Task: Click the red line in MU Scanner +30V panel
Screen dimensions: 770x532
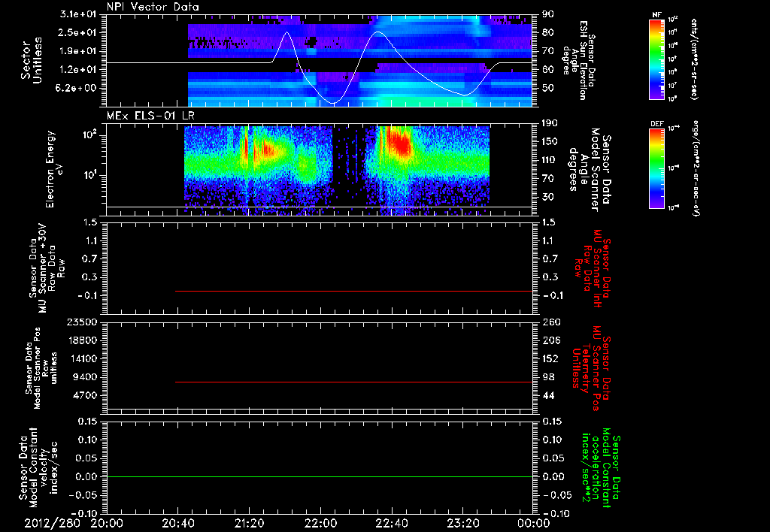Action: point(353,291)
